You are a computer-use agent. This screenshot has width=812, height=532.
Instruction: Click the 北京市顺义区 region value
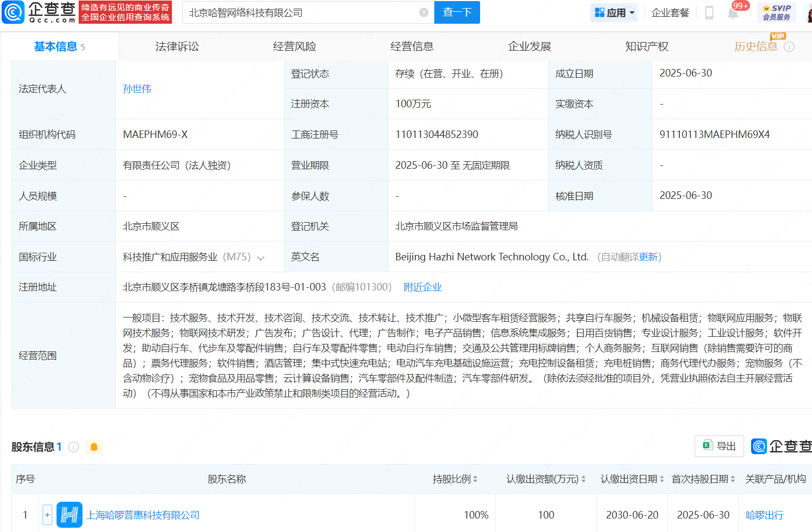(151, 226)
